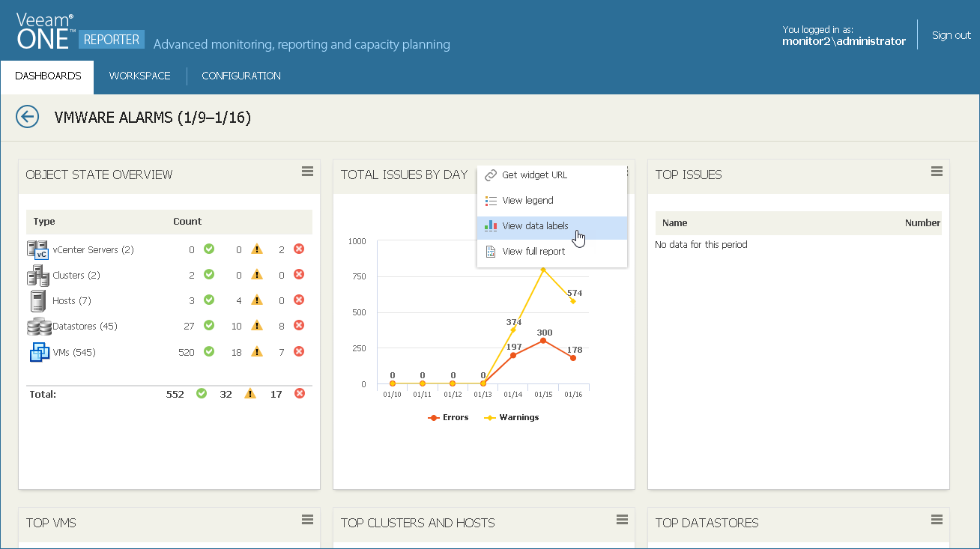Screen dimensions: 980x549
Task: Click the back arrow icon
Action: point(28,117)
